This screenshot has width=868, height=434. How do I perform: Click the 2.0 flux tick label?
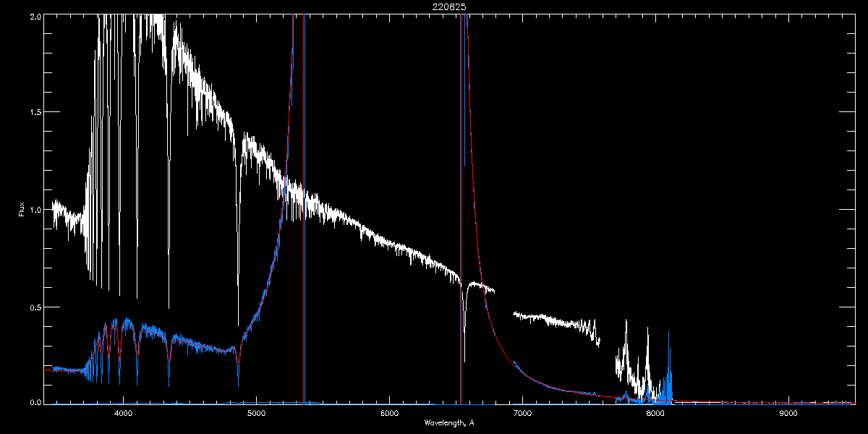click(35, 16)
